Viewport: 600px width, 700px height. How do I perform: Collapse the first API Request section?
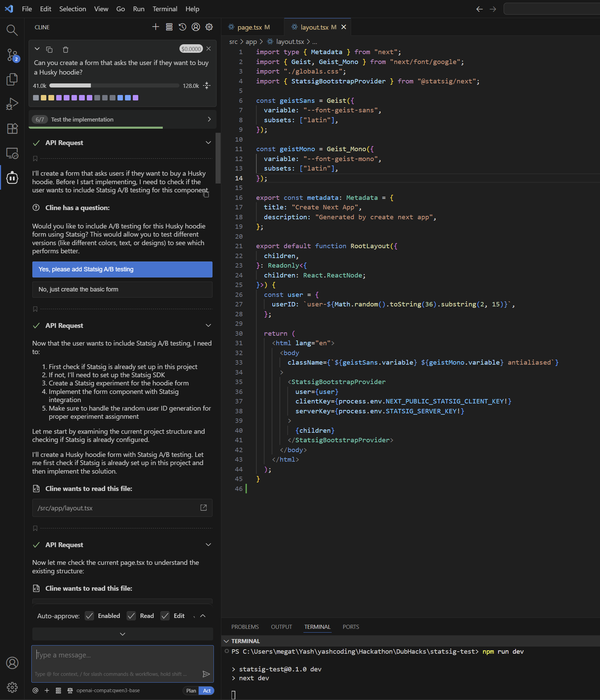coord(208,143)
